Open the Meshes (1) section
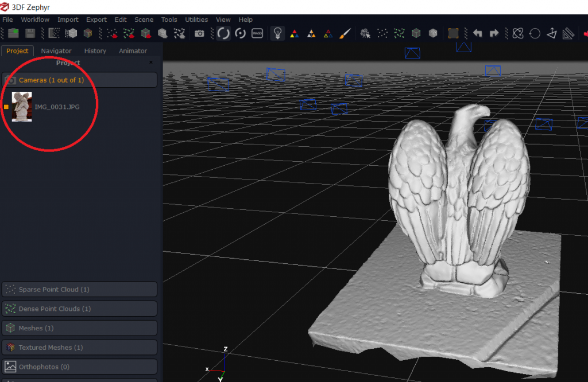588x382 pixels. (x=79, y=328)
